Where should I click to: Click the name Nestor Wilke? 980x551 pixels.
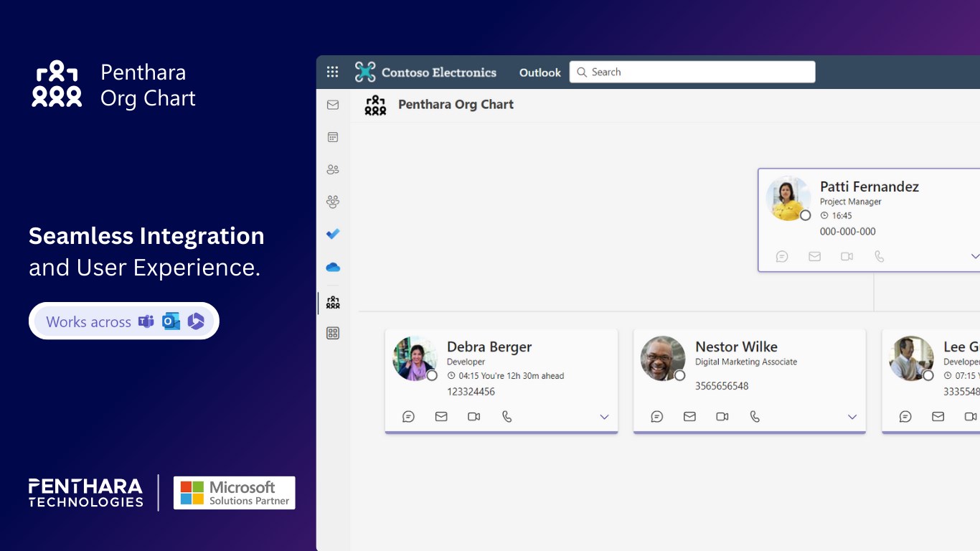pos(736,347)
